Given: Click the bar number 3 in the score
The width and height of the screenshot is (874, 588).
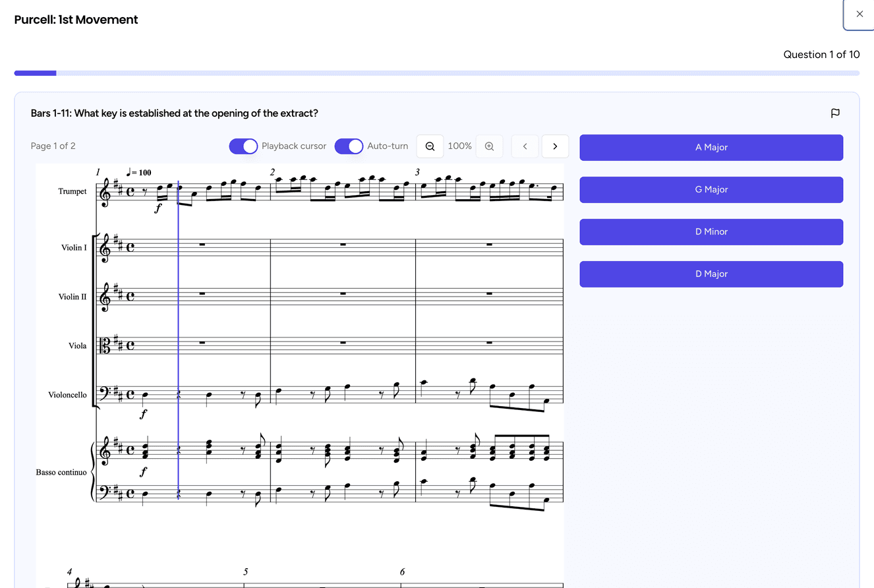Looking at the screenshot, I should click(x=417, y=173).
